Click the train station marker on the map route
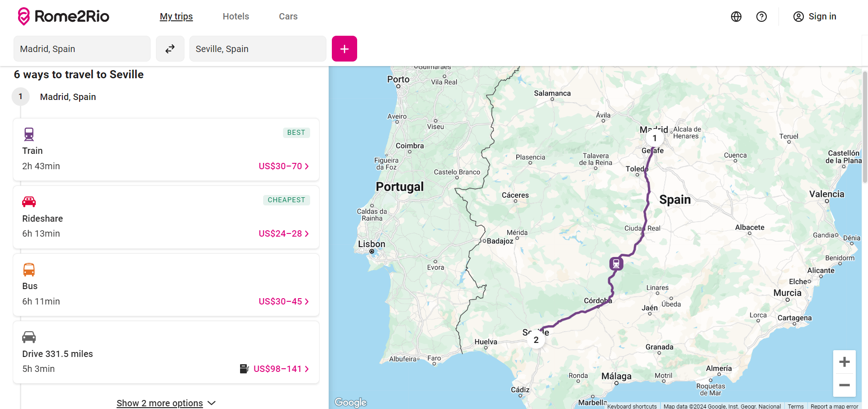Screen dimensions: 868x409 pyautogui.click(x=616, y=263)
